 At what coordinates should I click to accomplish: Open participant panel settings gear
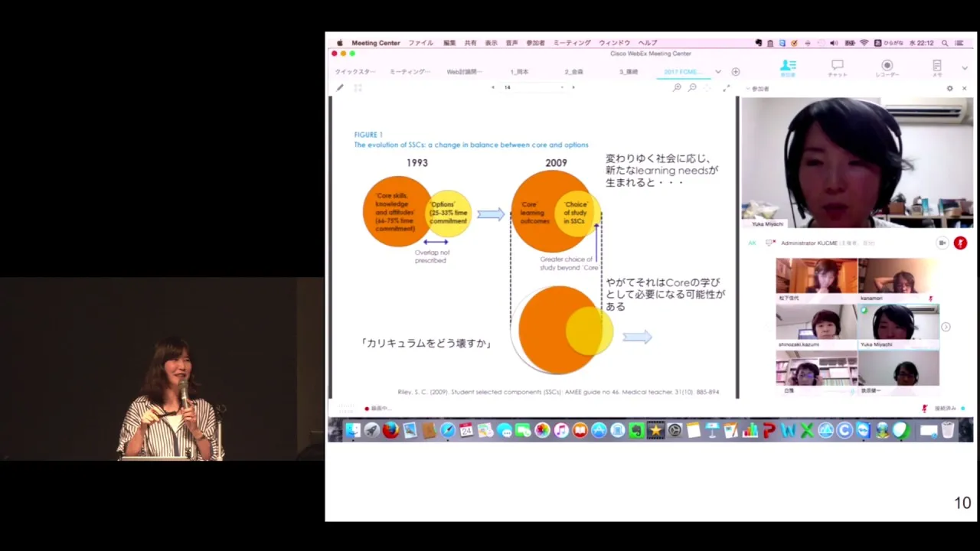(x=950, y=89)
